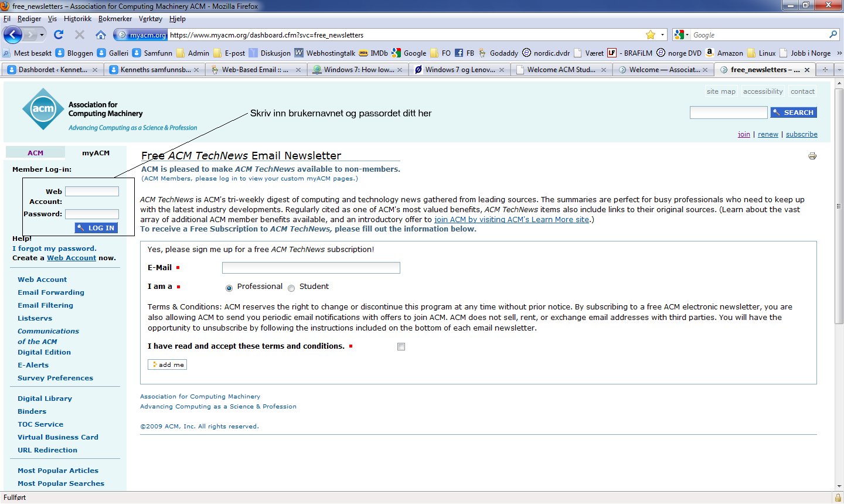844x504 pixels.
Task: Expand the URL history dropdown arrow
Action: click(x=663, y=35)
